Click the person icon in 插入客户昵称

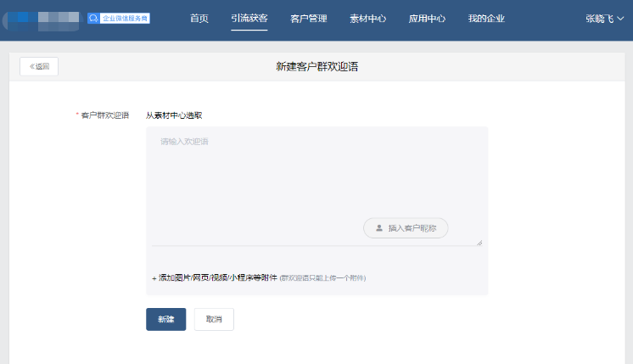(379, 227)
